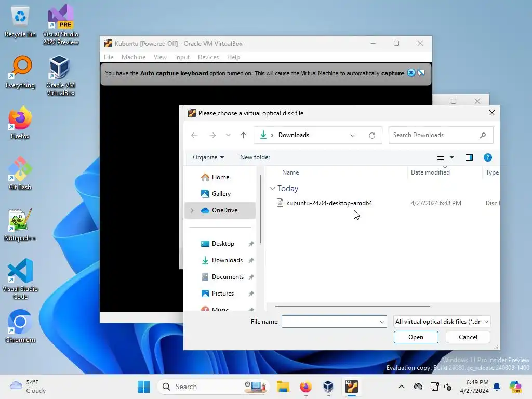Click New folder in the dialog toolbar
The height and width of the screenshot is (399, 532).
pos(255,157)
